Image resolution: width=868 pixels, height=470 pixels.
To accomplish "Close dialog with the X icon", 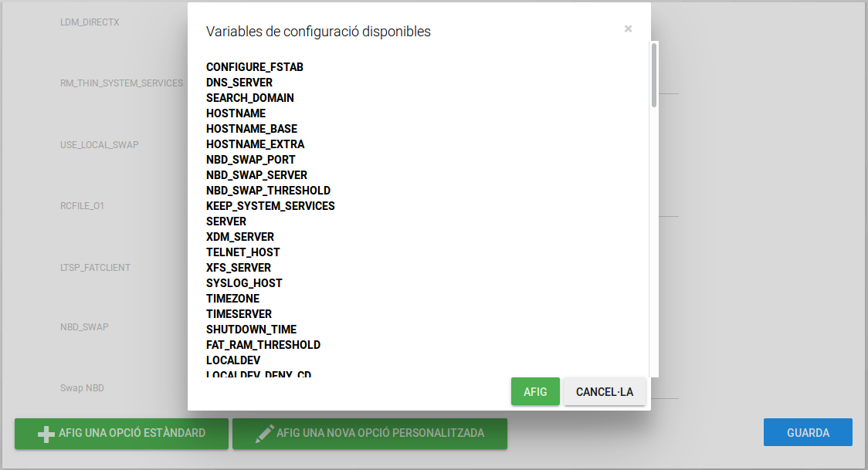I will [x=628, y=29].
